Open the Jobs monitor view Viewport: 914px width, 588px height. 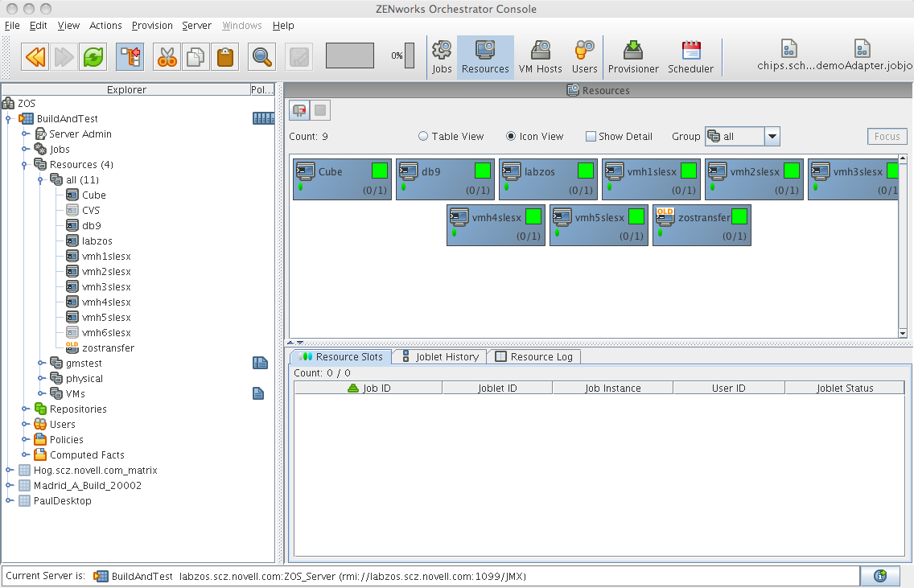(442, 57)
